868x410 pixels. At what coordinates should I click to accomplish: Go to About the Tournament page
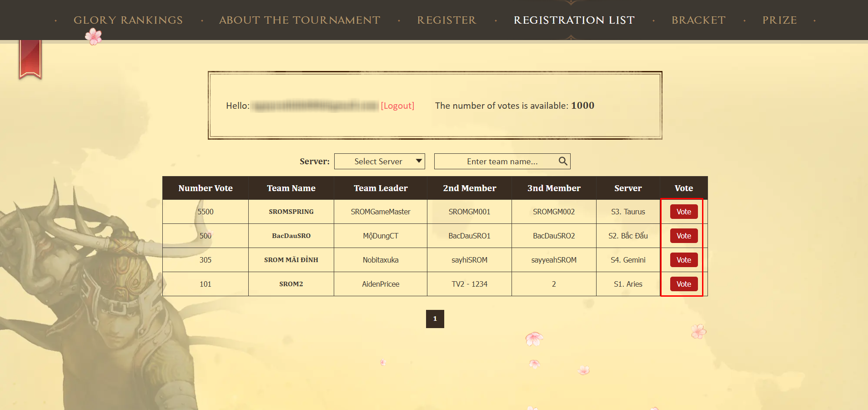click(299, 20)
